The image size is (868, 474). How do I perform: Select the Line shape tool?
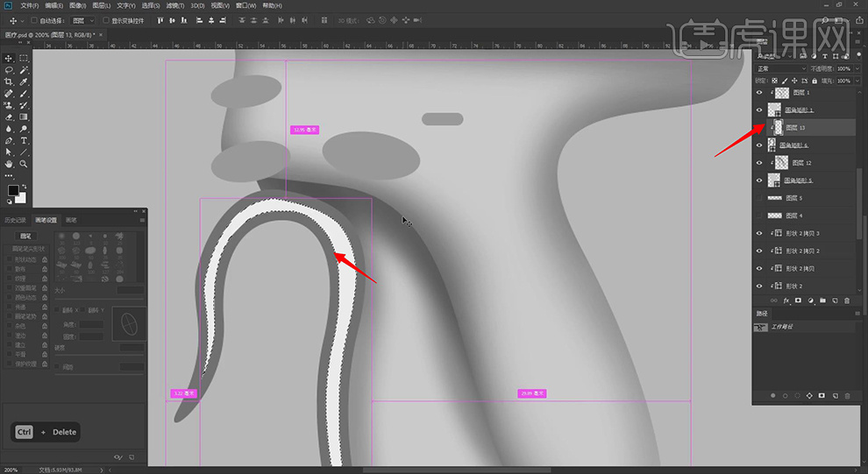24,152
